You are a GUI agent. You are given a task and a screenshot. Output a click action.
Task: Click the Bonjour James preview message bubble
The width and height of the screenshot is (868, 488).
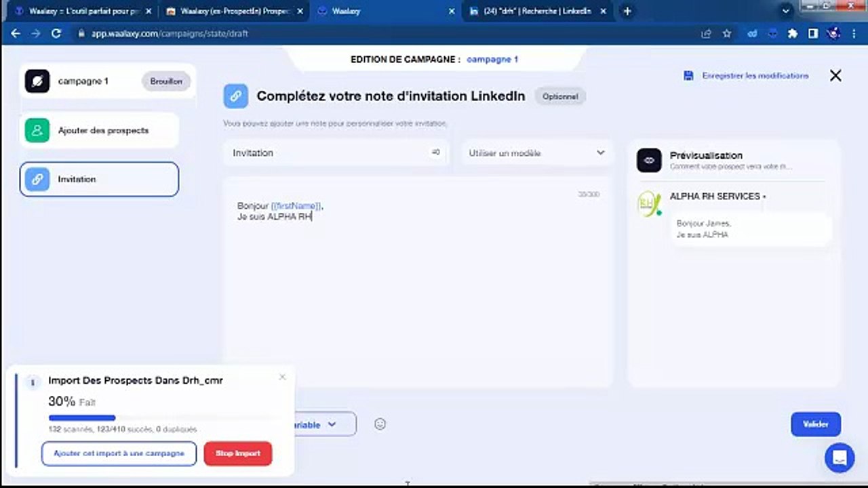tap(751, 229)
